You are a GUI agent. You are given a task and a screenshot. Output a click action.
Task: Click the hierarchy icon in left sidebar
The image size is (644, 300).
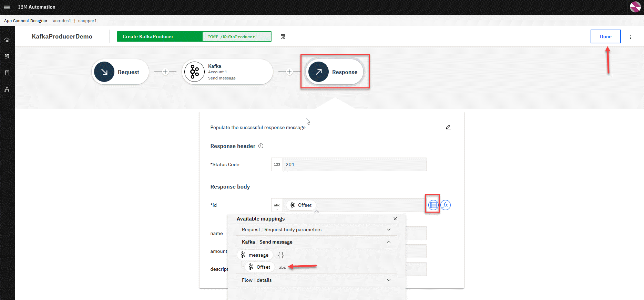(7, 89)
